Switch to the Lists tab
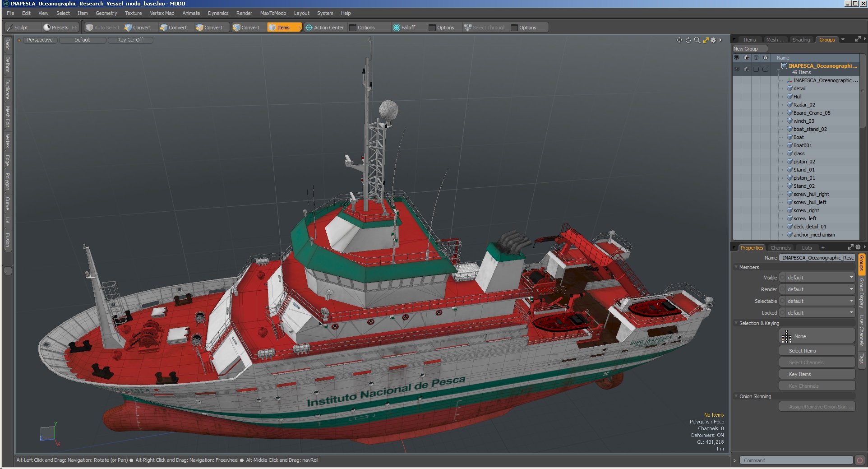 [x=807, y=248]
